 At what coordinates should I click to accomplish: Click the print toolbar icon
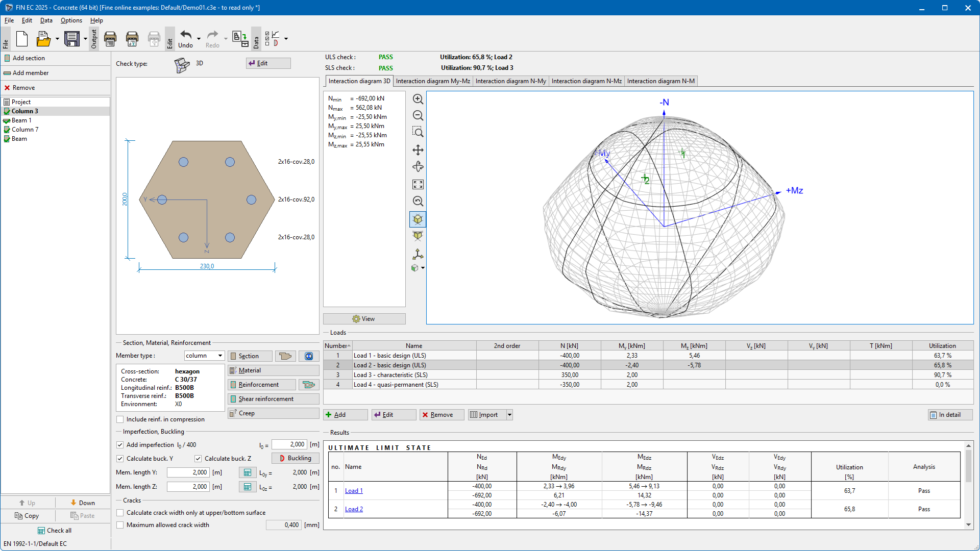pos(110,39)
